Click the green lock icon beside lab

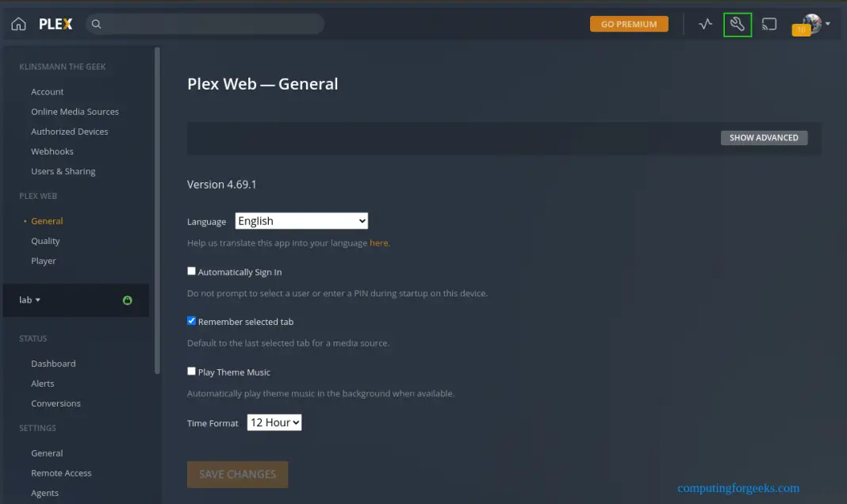coord(127,300)
